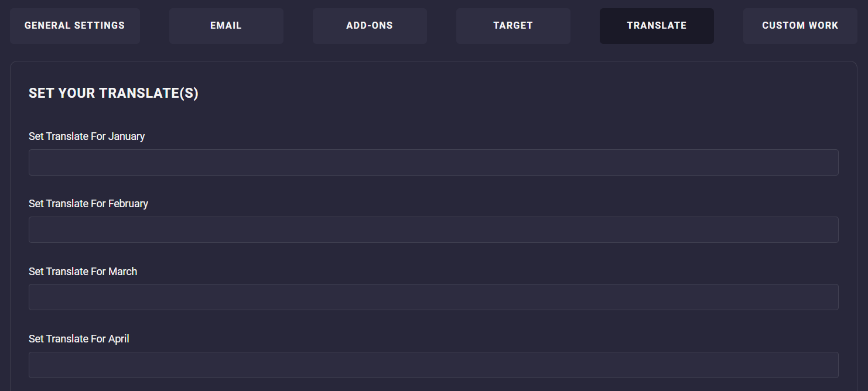Open the General Settings tab
This screenshot has width=868, height=391.
click(75, 26)
